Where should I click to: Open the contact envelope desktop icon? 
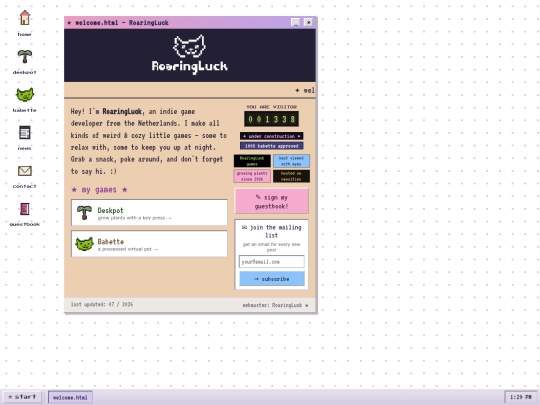tap(24, 176)
